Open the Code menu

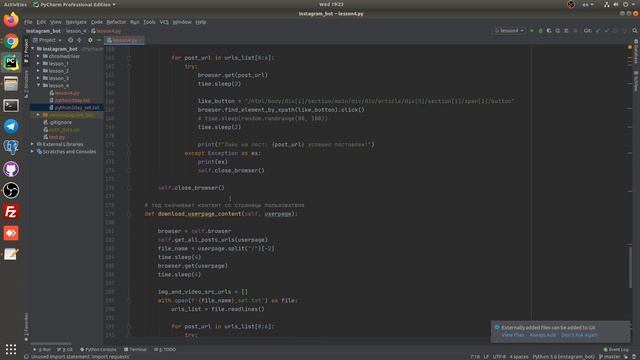[x=96, y=22]
